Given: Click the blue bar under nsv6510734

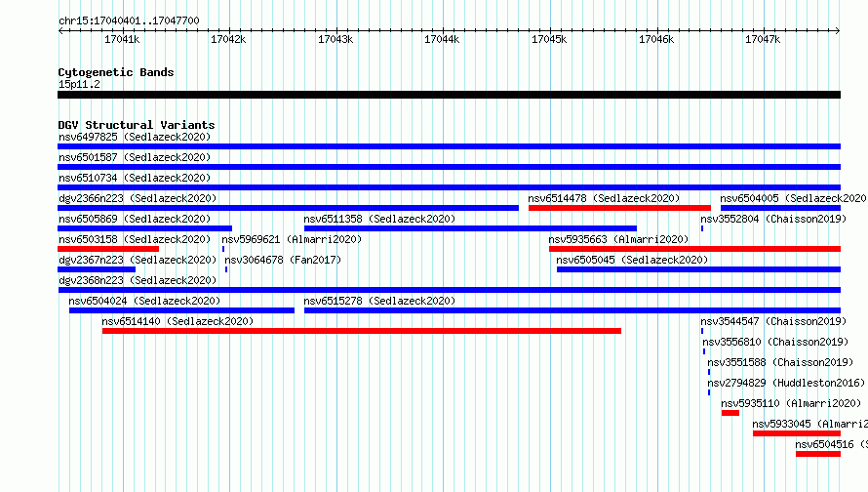Looking at the screenshot, I should (449, 187).
